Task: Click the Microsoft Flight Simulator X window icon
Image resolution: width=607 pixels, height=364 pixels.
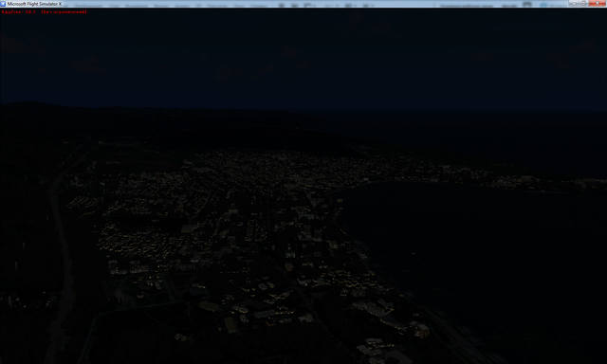Action: (3, 4)
